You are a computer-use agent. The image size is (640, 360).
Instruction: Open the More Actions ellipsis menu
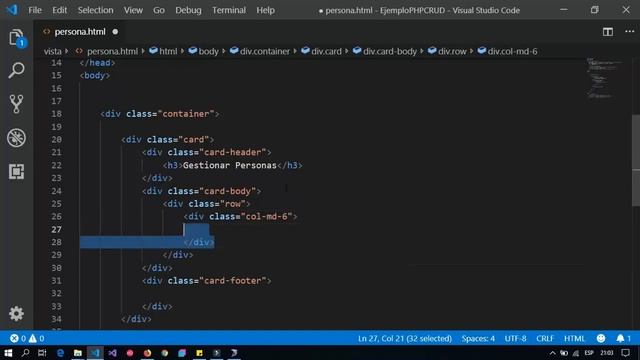tap(629, 31)
